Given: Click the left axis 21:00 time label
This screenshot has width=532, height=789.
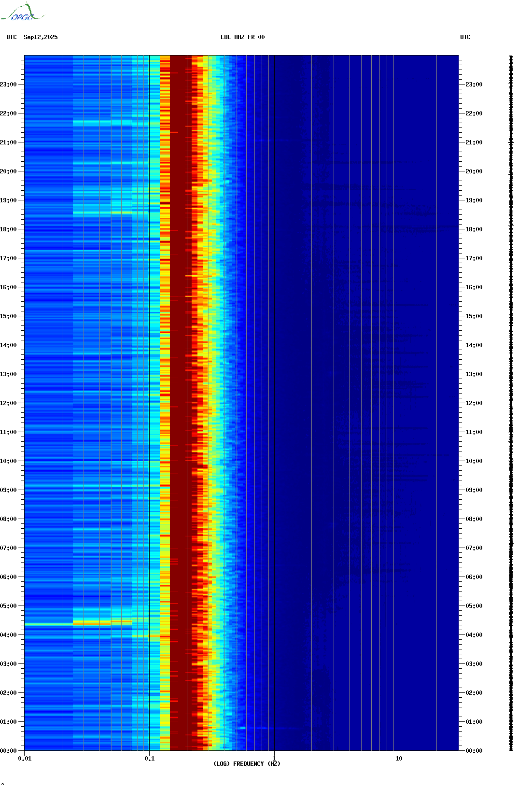Looking at the screenshot, I should click(x=8, y=142).
